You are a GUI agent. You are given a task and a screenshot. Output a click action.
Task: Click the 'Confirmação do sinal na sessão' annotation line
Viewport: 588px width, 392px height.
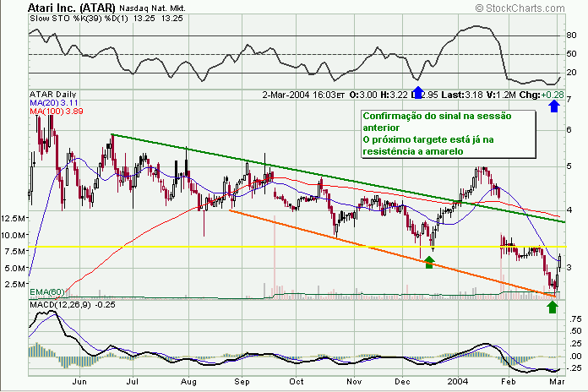[x=437, y=116]
